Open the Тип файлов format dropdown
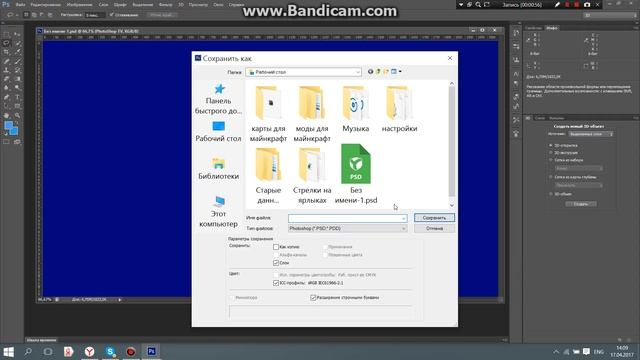640x360 pixels. pyautogui.click(x=347, y=229)
